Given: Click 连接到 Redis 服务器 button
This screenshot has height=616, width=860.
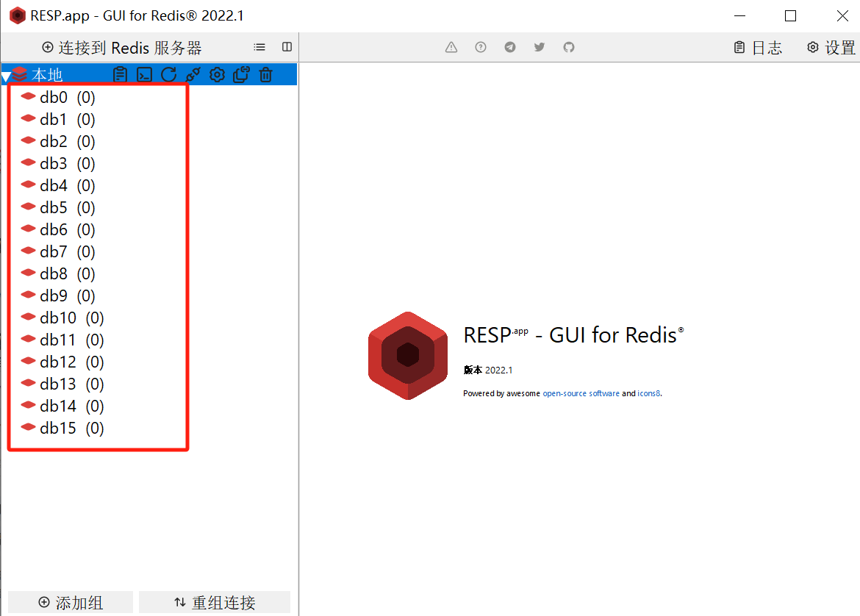Looking at the screenshot, I should 122,48.
